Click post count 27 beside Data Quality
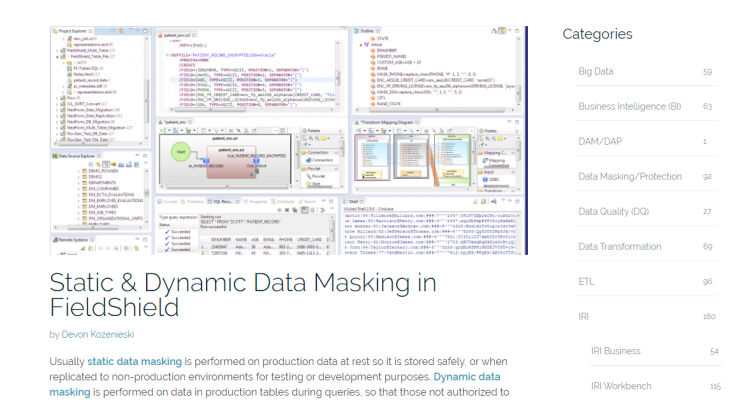The image size is (732, 402). click(707, 212)
